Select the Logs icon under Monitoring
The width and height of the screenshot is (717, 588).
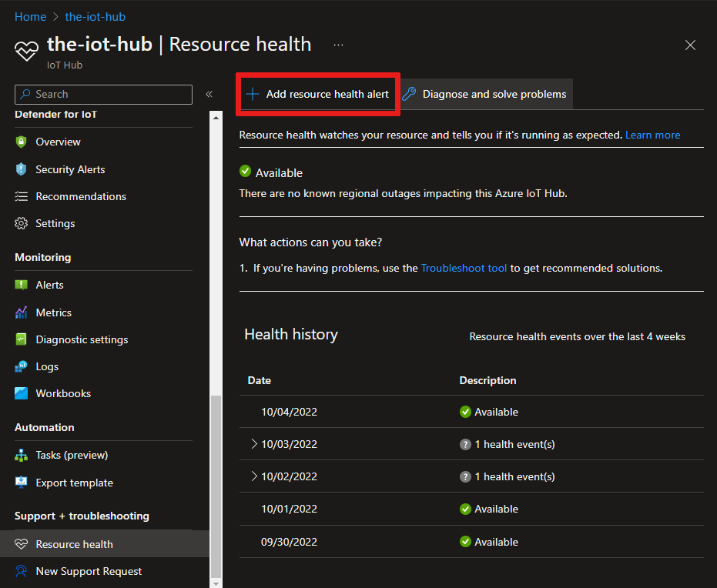(22, 366)
